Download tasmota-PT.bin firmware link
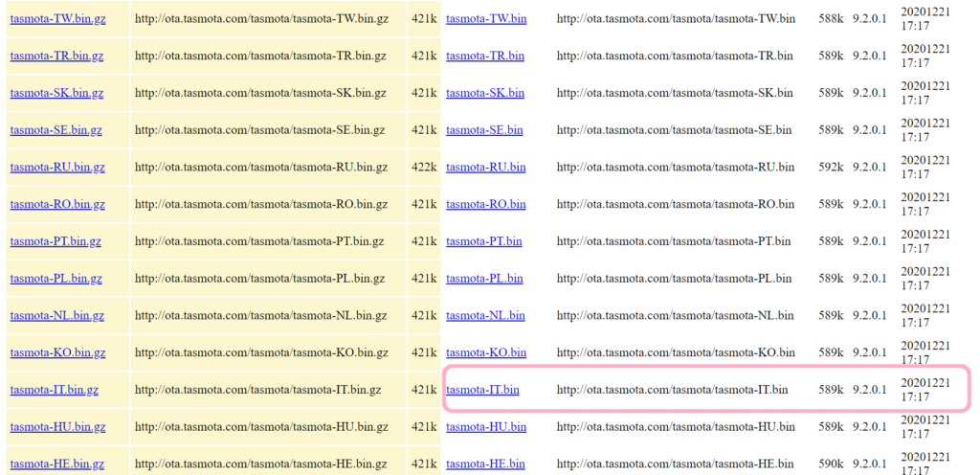This screenshot has height=475, width=980. pos(483,241)
